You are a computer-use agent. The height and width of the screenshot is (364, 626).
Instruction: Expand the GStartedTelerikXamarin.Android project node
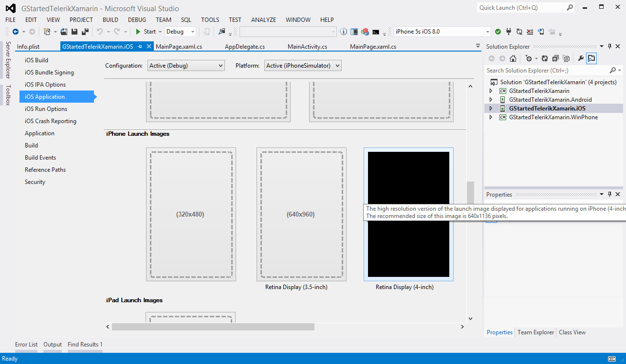(491, 100)
